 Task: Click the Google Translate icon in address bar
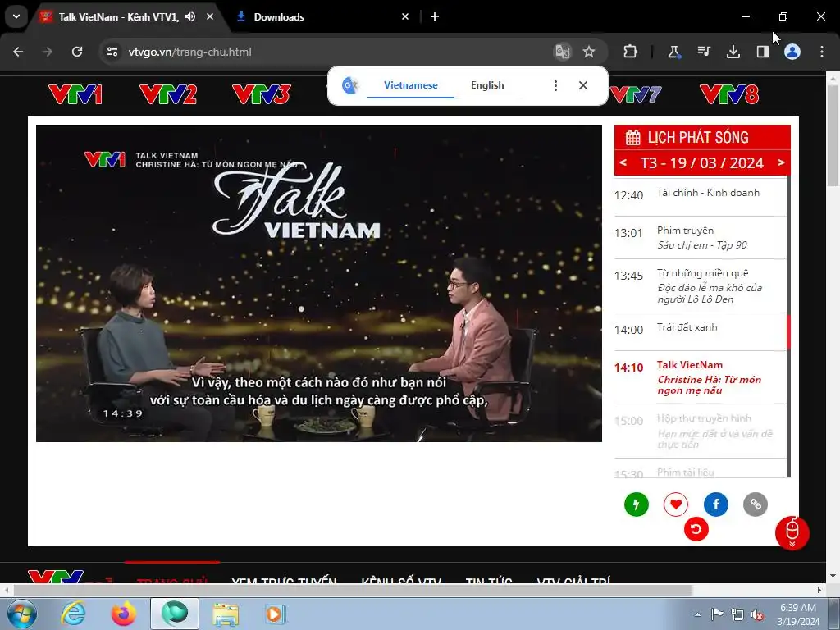click(563, 52)
